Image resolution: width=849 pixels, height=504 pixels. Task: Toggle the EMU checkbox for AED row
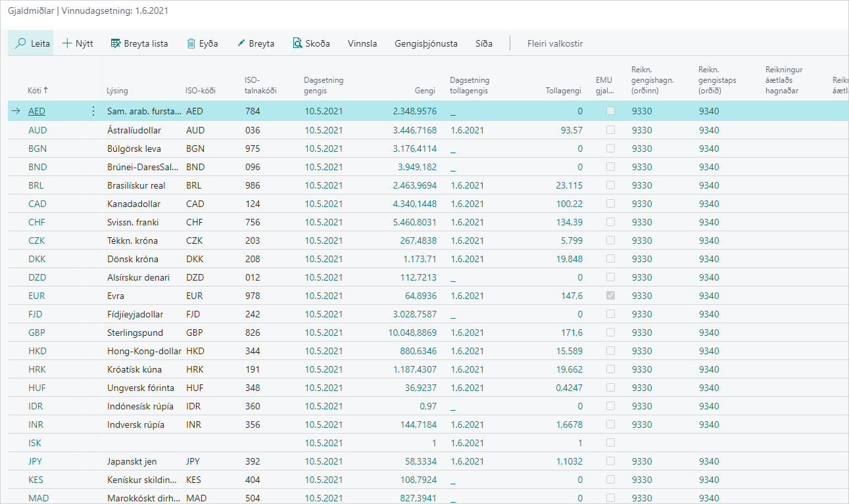[611, 111]
